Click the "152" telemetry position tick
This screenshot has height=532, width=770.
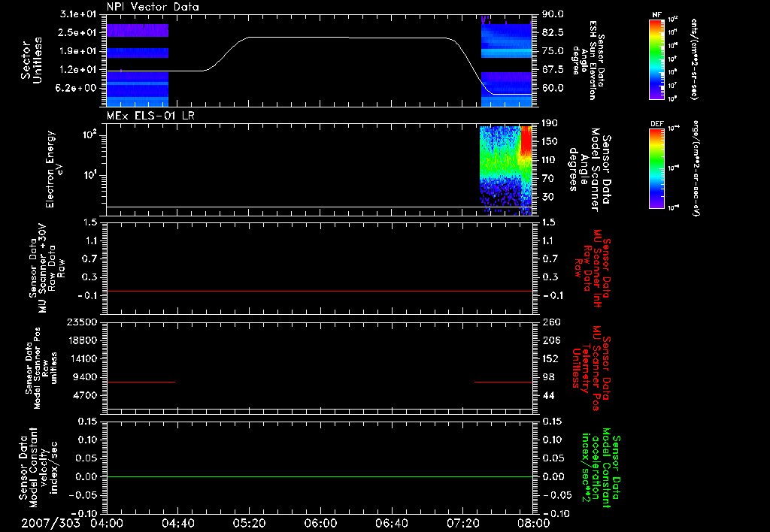click(551, 358)
